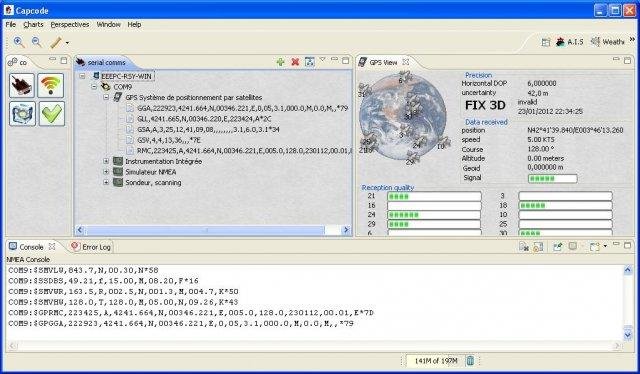Minimize the serial comms panel

[x=334, y=60]
